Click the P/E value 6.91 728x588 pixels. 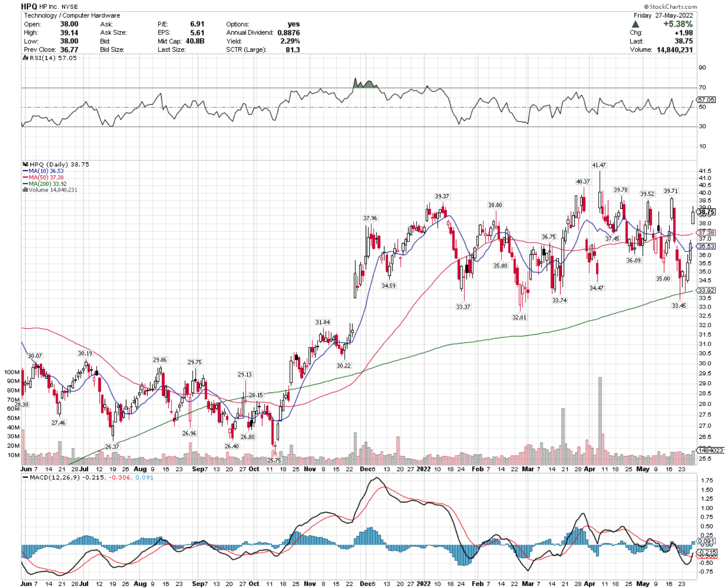coord(197,24)
